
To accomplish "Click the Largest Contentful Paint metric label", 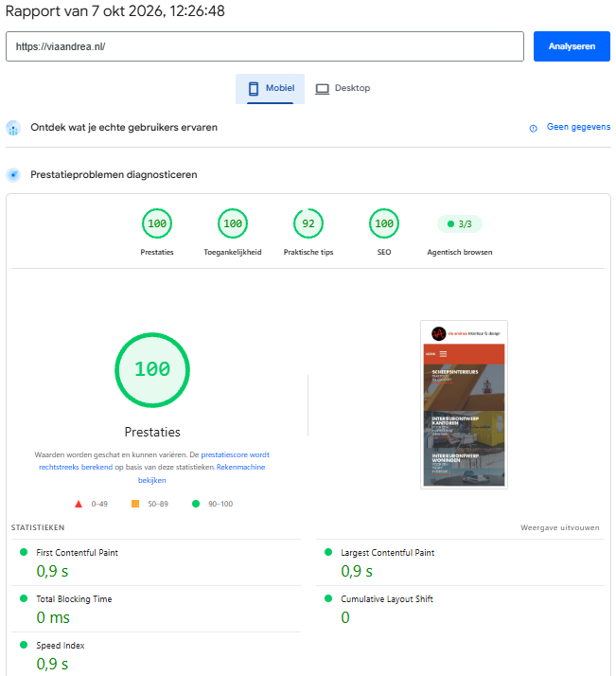I will 387,553.
